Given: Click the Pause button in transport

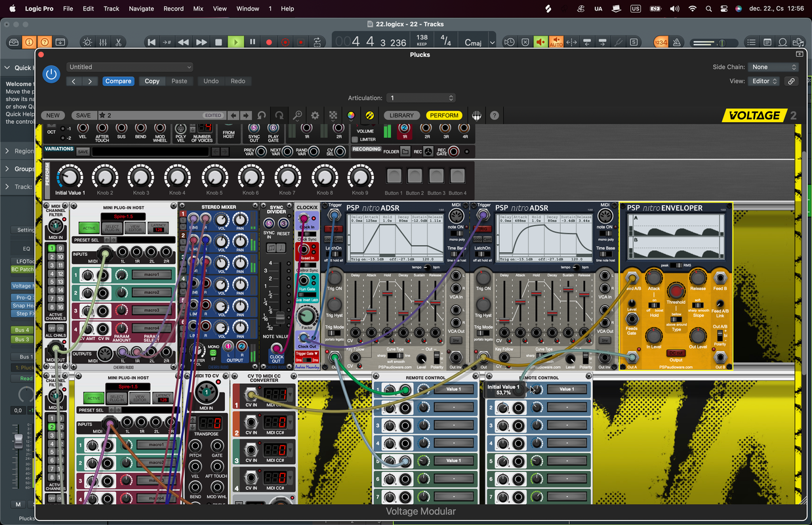Looking at the screenshot, I should tap(253, 42).
